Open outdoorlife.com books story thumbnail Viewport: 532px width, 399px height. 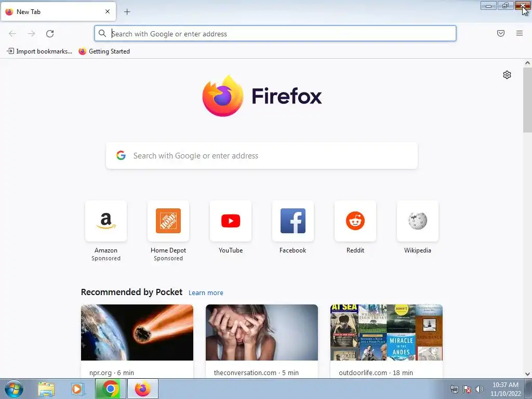(387, 332)
